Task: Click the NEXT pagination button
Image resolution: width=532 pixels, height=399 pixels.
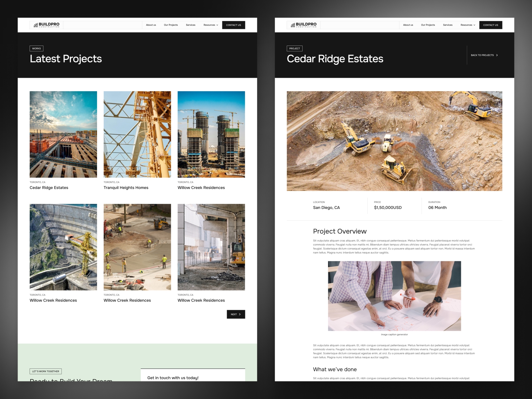Action: pos(236,314)
